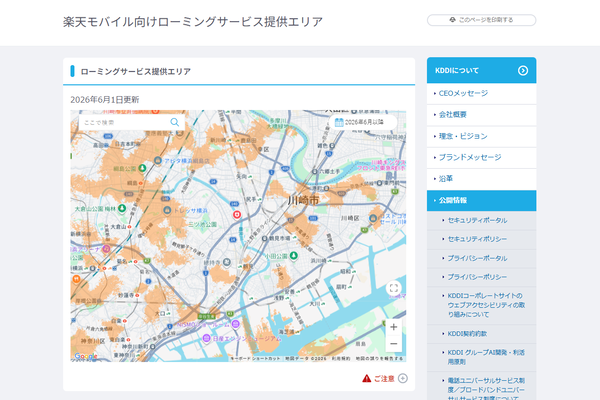
Task: Click the red warning triangle icon
Action: pyautogui.click(x=366, y=379)
